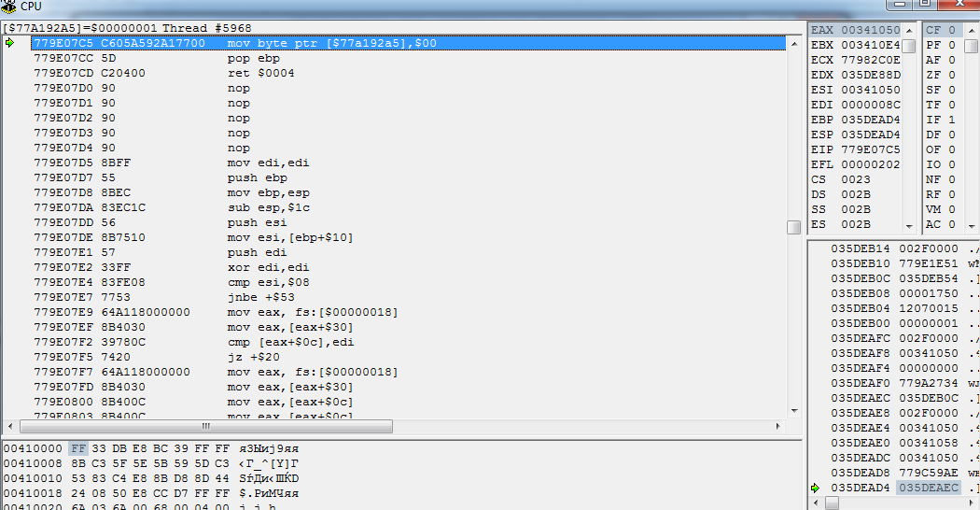Click the green current-instruction arrow in disassembly
This screenshot has width=980, height=510.
point(9,43)
